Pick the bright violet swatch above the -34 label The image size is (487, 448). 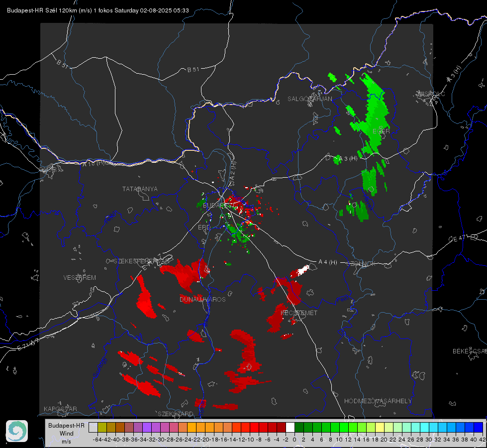[x=147, y=427]
